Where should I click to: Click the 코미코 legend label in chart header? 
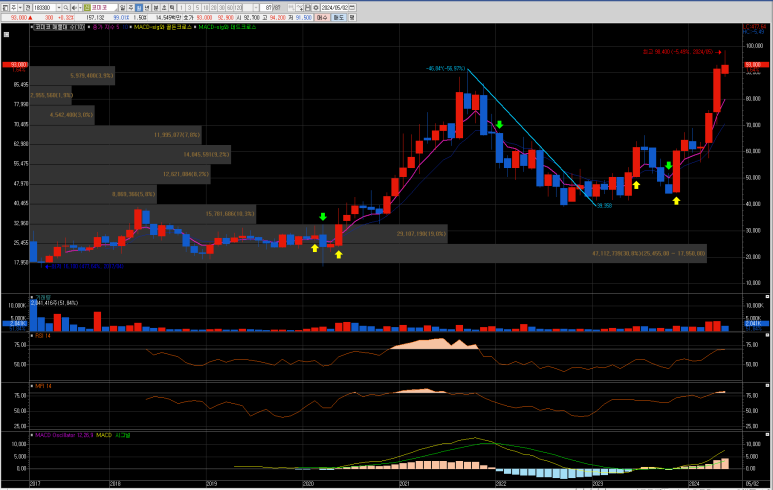pyautogui.click(x=60, y=27)
